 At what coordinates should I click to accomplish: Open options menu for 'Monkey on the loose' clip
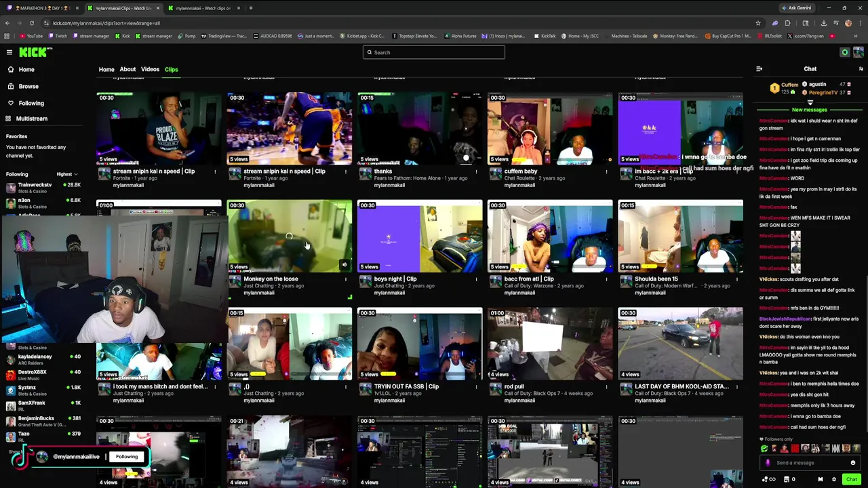(x=346, y=279)
